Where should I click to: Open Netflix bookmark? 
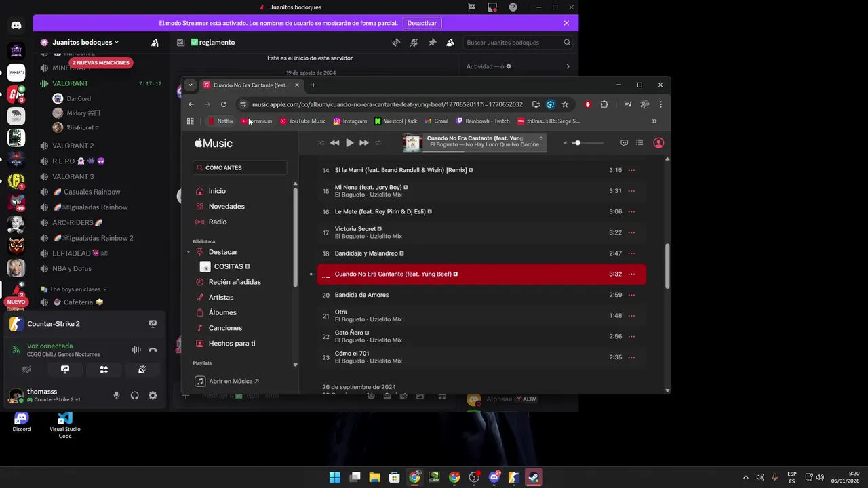220,121
